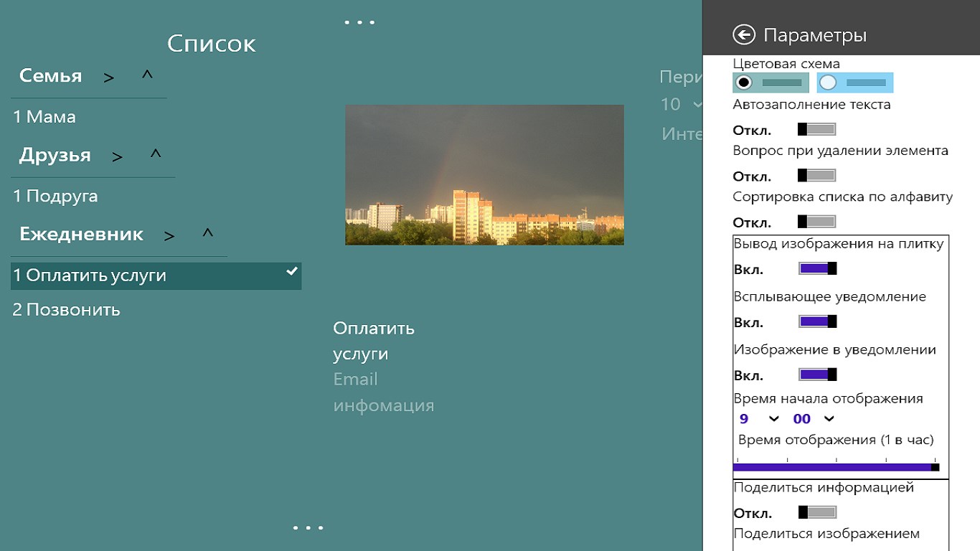Select list item 2 Позвонить
Screen dimensions: 980x551
click(67, 310)
